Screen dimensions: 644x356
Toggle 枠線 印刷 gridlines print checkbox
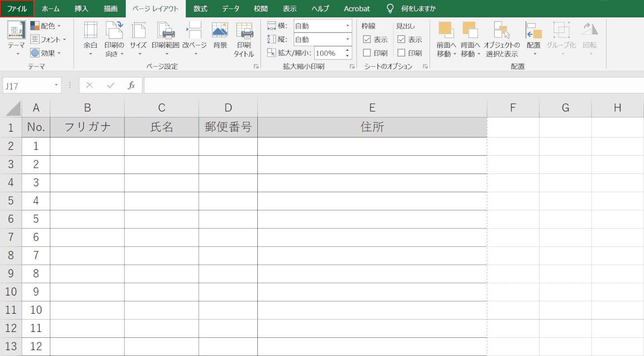point(367,53)
